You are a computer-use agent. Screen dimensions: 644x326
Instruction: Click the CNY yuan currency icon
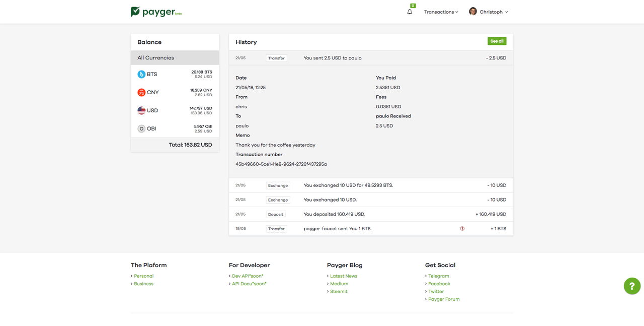coord(141,92)
